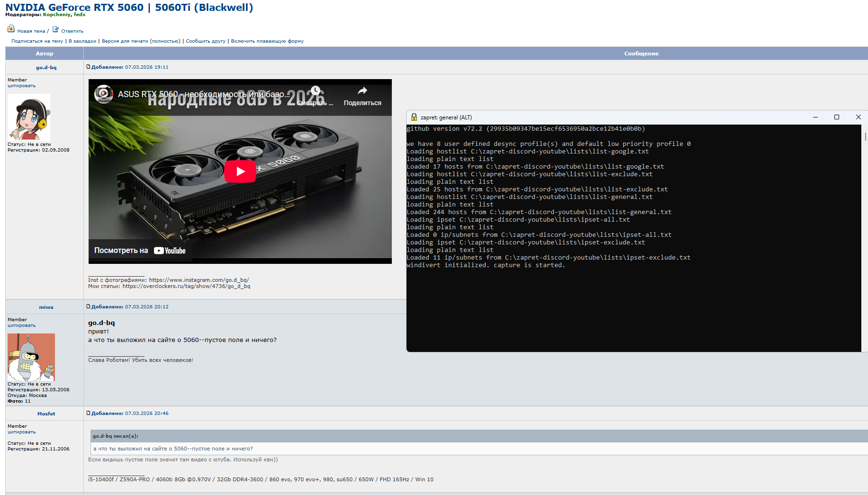Click the Сообщить другу link
868x495 pixels.
click(206, 41)
